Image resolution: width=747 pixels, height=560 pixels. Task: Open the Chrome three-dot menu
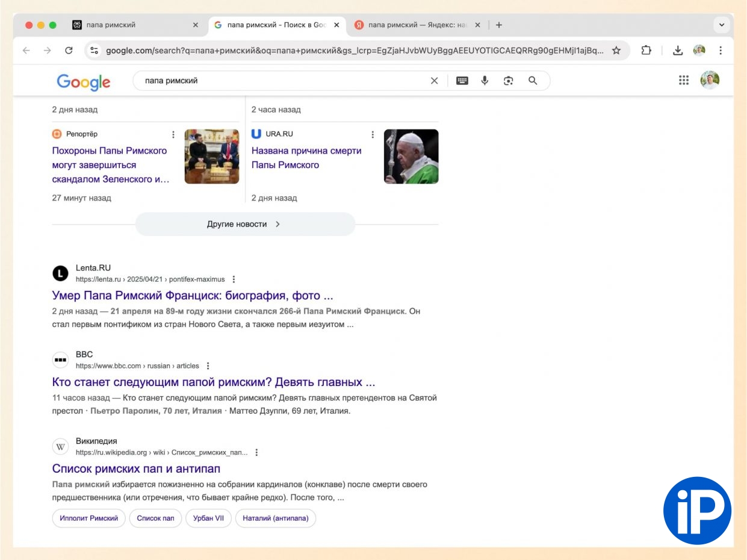coord(720,51)
